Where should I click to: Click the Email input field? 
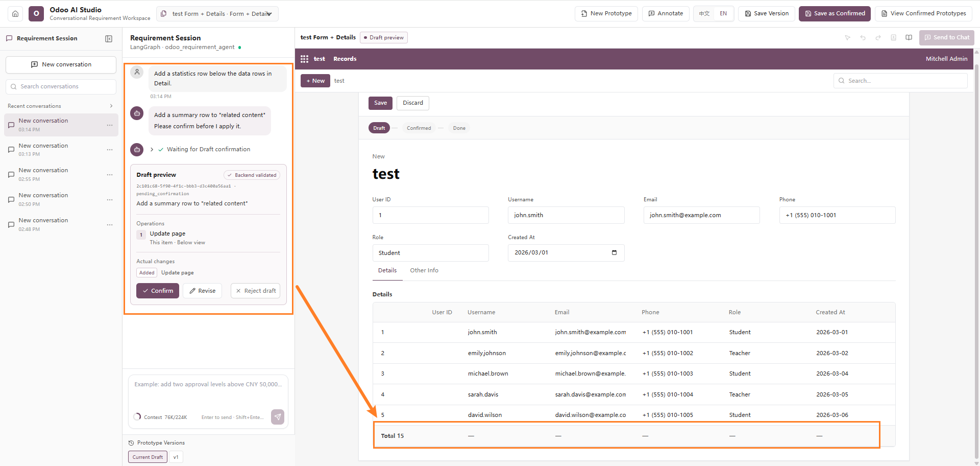(702, 215)
